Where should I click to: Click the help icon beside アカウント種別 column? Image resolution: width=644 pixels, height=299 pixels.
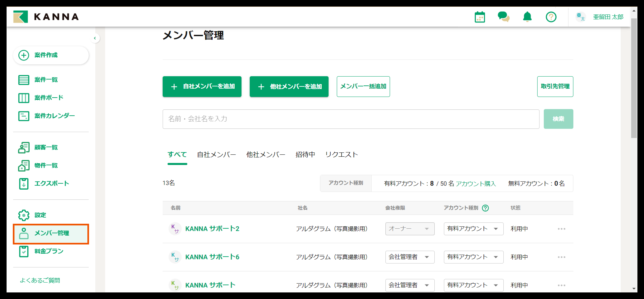(485, 208)
